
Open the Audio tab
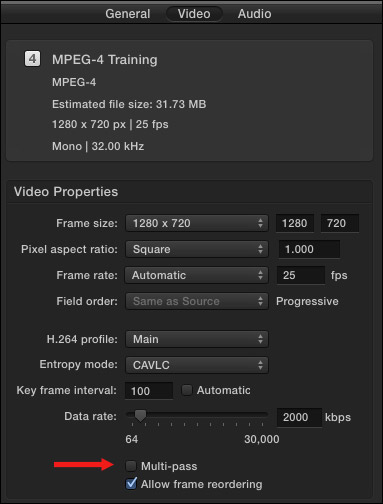pos(254,14)
